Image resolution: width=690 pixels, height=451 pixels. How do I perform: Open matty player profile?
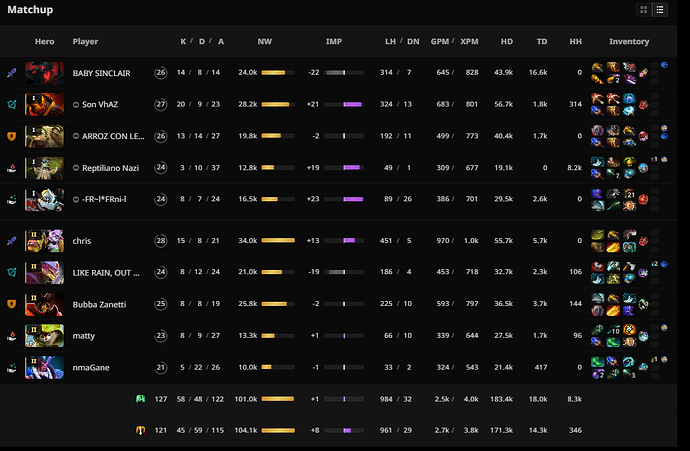coord(84,336)
